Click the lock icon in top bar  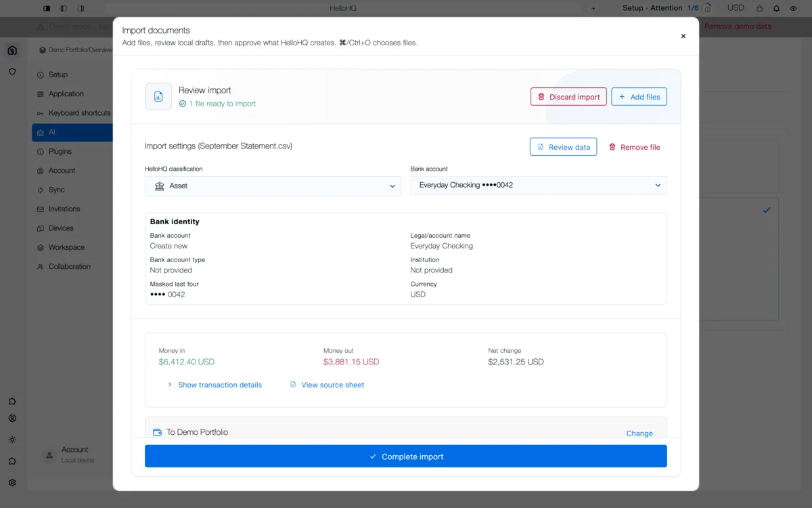click(x=759, y=8)
